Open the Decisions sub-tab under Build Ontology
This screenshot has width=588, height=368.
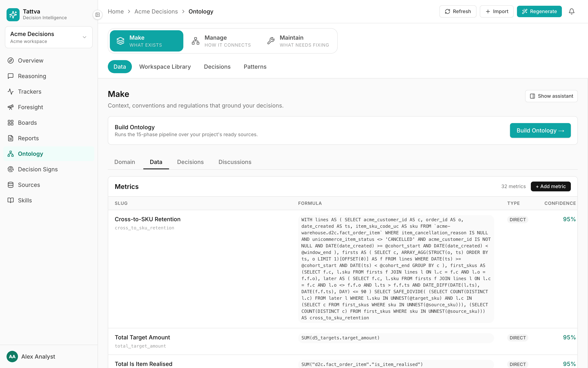pyautogui.click(x=190, y=162)
